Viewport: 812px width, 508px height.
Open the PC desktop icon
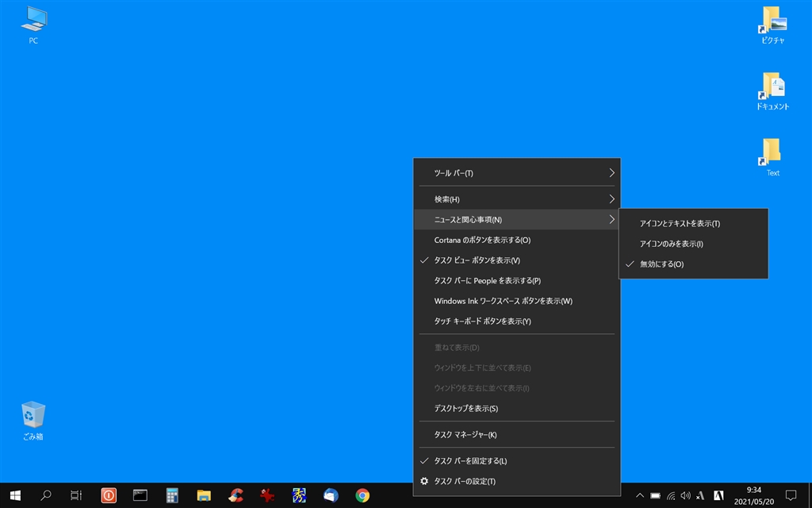click(x=33, y=25)
